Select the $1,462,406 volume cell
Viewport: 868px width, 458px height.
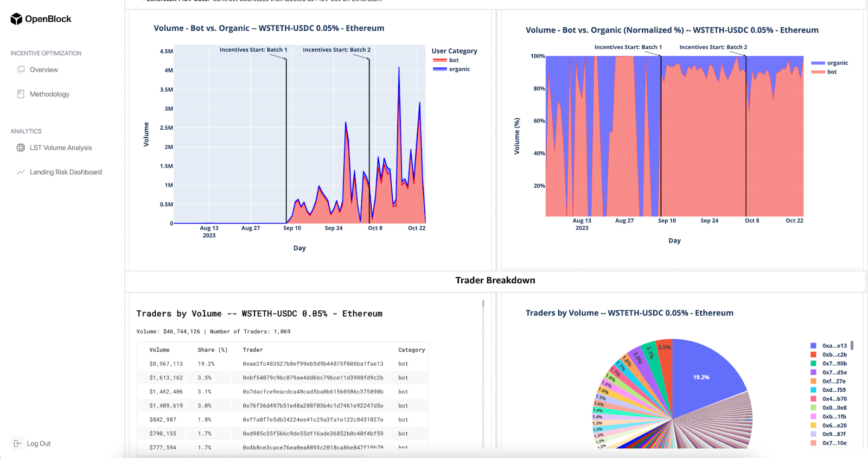click(x=166, y=392)
